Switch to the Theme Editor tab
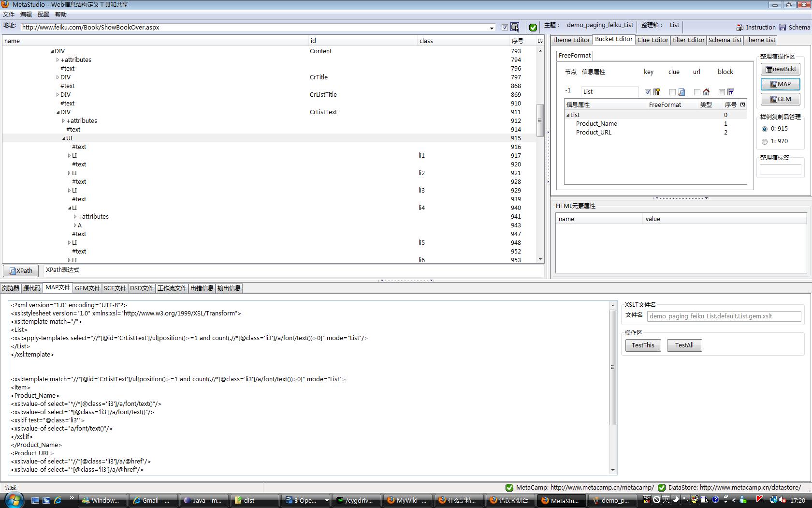 pyautogui.click(x=571, y=40)
